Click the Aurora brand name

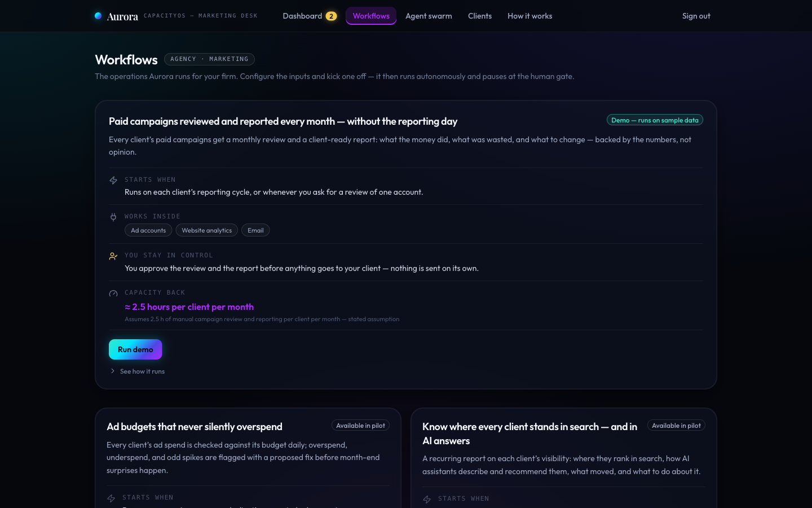(x=122, y=16)
